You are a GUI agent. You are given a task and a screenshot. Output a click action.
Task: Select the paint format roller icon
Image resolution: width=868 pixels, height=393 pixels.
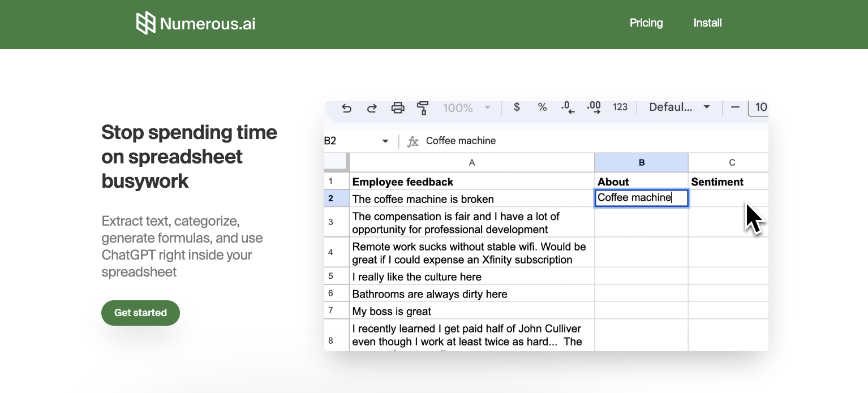pos(423,107)
